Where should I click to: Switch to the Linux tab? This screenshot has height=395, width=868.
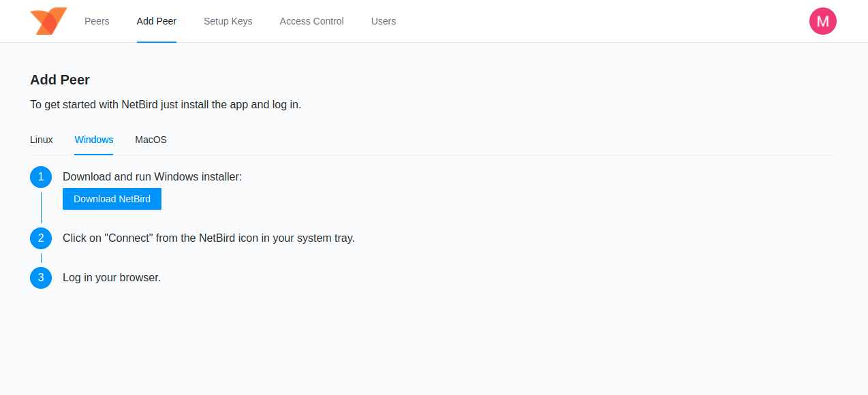[42, 140]
